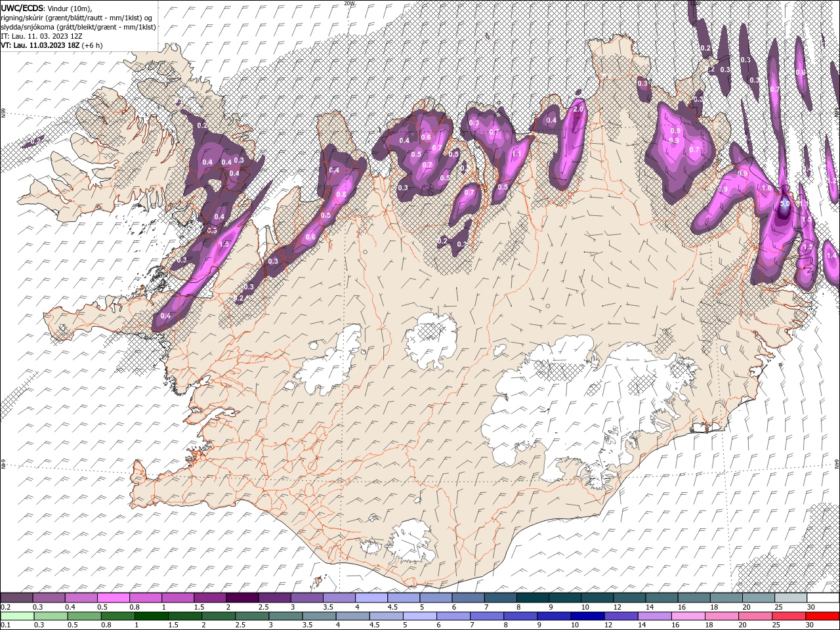Viewport: 840px width, 630px height.
Task: Click the Hofsjökull glacier in central Iceland
Action: (431, 340)
